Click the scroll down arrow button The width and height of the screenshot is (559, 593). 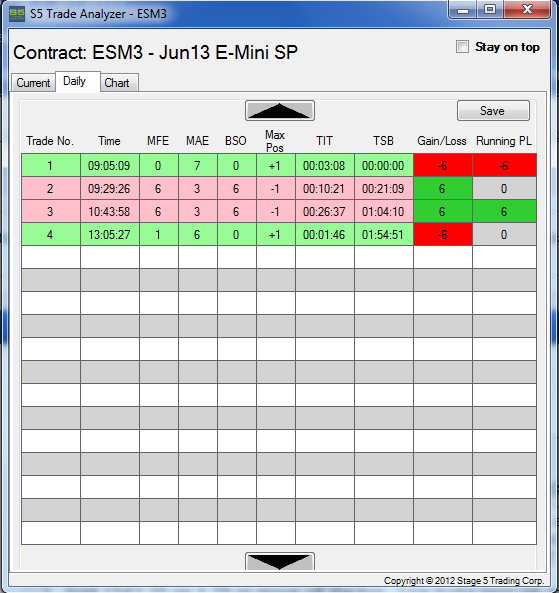click(x=280, y=562)
